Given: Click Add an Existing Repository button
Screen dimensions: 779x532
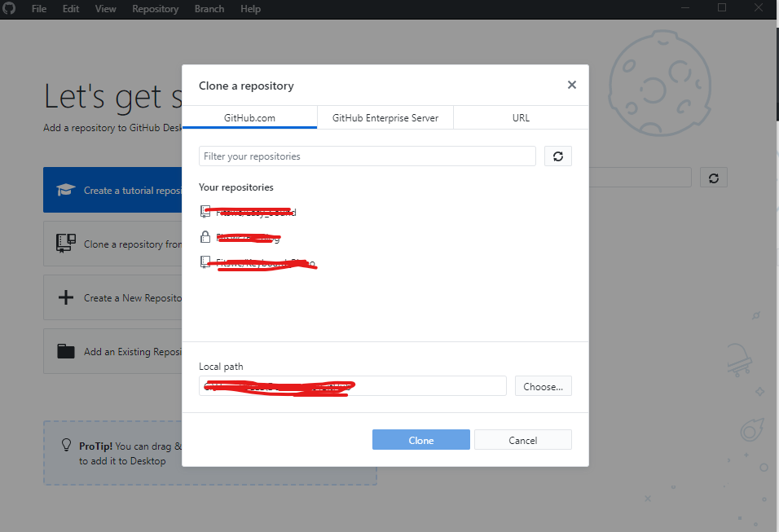Looking at the screenshot, I should (112, 351).
